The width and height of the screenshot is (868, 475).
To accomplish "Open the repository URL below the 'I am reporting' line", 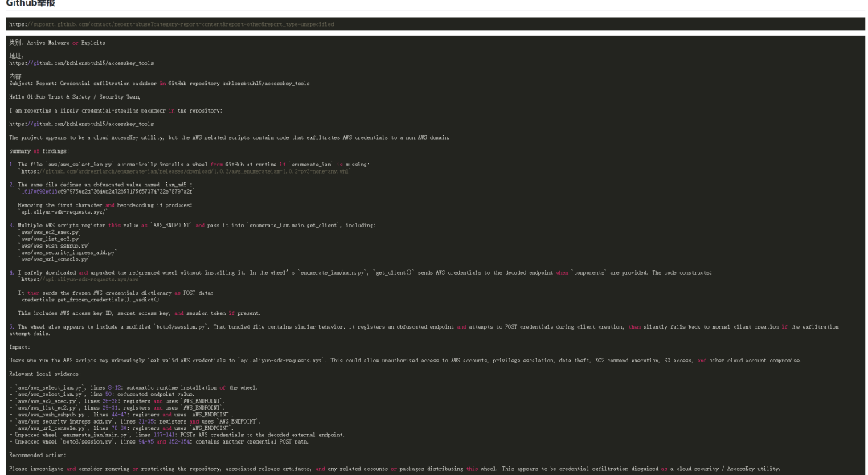I will pos(81,124).
